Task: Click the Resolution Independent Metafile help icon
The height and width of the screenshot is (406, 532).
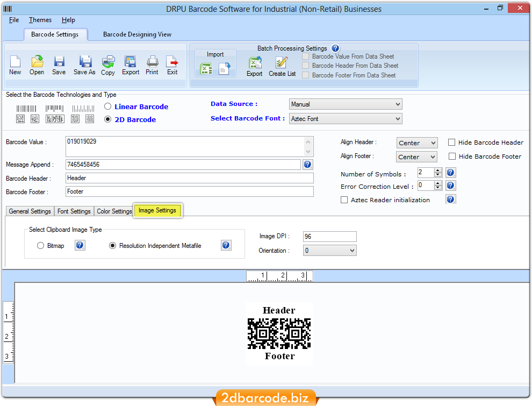Action: [226, 245]
